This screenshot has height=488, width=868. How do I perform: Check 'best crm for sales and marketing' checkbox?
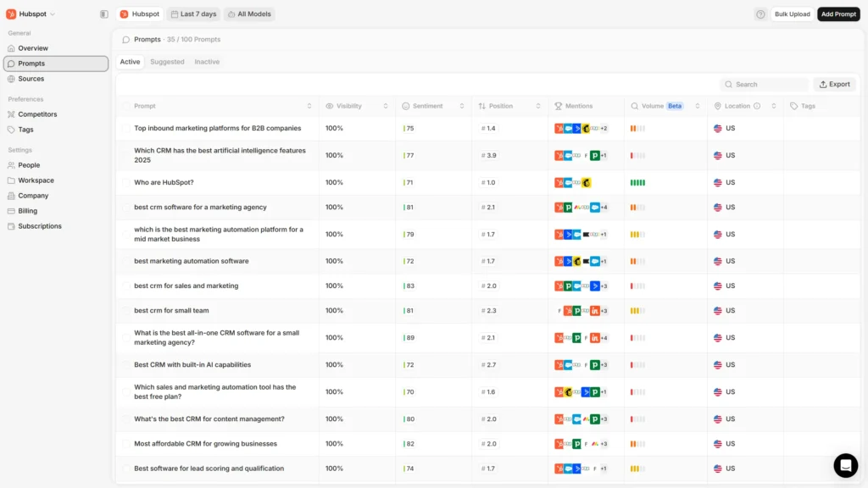coord(126,286)
